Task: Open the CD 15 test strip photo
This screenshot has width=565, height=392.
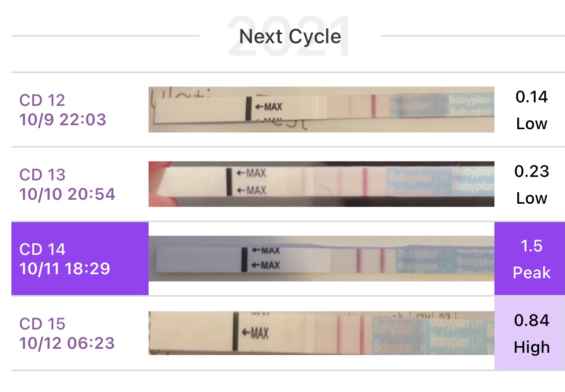Action: pos(321,333)
